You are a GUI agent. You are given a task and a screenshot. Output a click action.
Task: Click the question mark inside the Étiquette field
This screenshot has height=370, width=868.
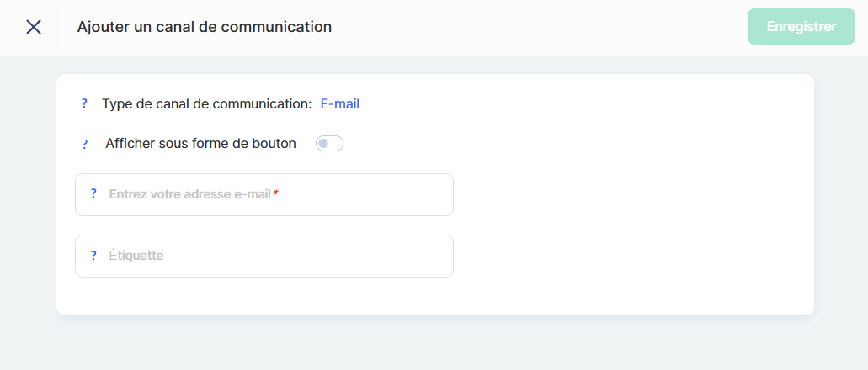(x=93, y=256)
